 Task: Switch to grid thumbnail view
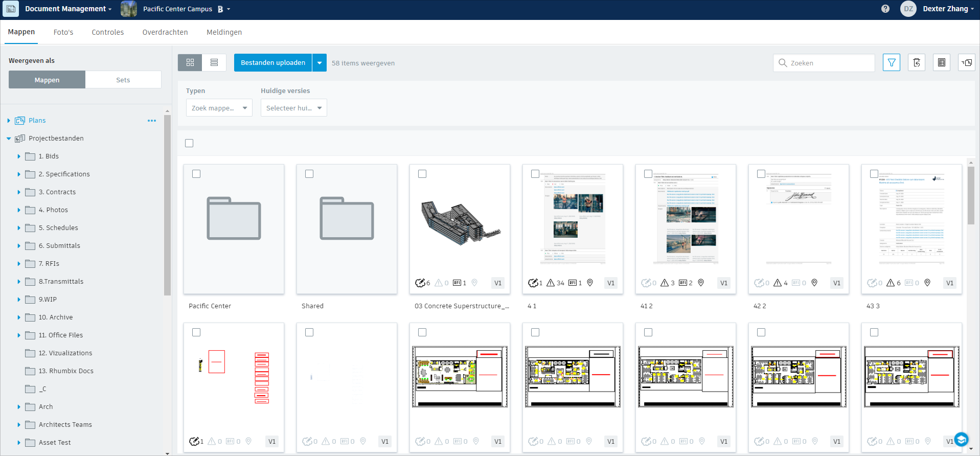(x=190, y=62)
